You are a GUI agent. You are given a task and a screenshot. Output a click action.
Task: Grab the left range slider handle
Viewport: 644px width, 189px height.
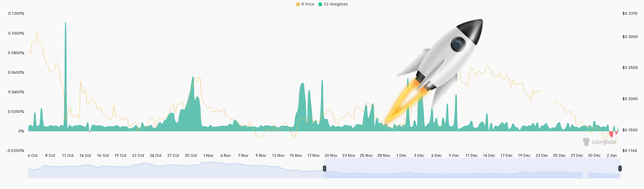pos(324,168)
